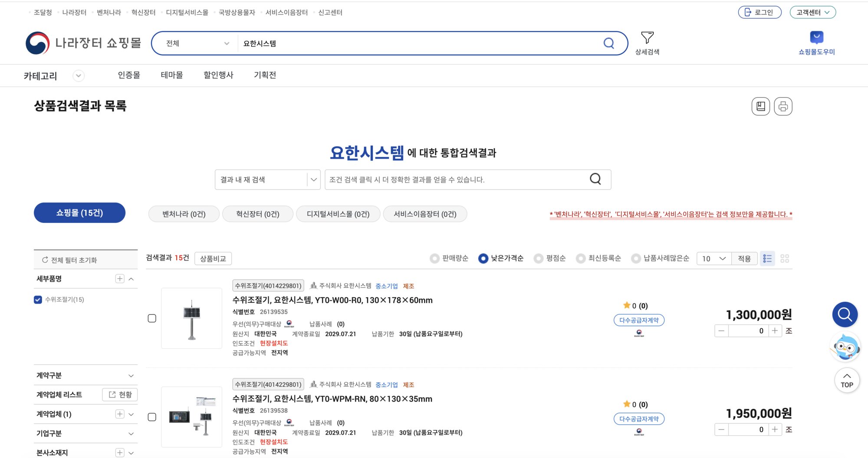Viewport: 868px width, 458px height.
Task: Decrease quantity for 1,300,000원 item
Action: point(721,330)
